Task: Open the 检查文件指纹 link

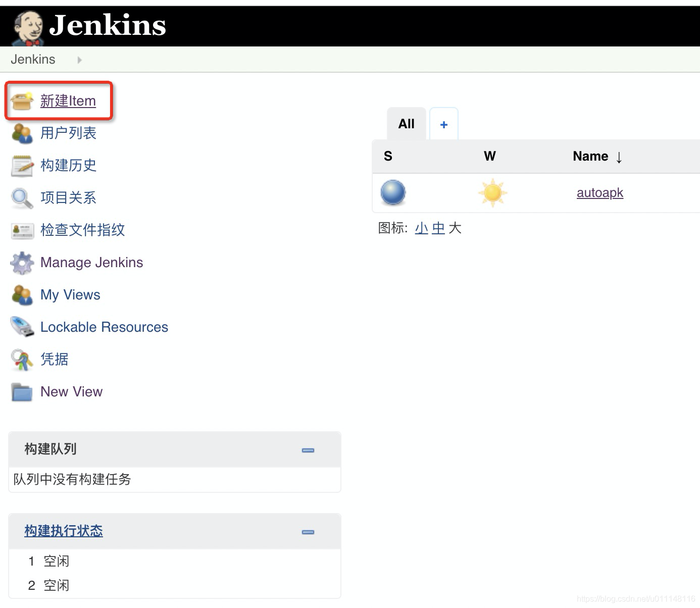Action: pos(82,230)
